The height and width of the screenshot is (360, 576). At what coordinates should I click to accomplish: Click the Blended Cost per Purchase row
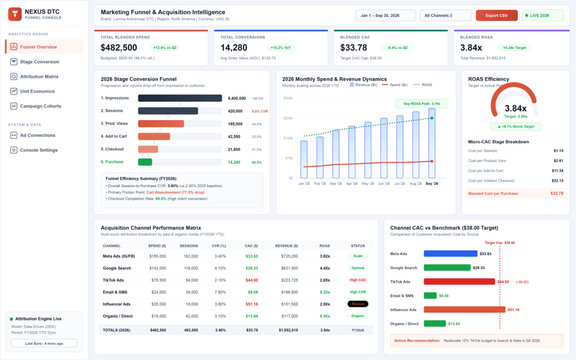coord(515,193)
